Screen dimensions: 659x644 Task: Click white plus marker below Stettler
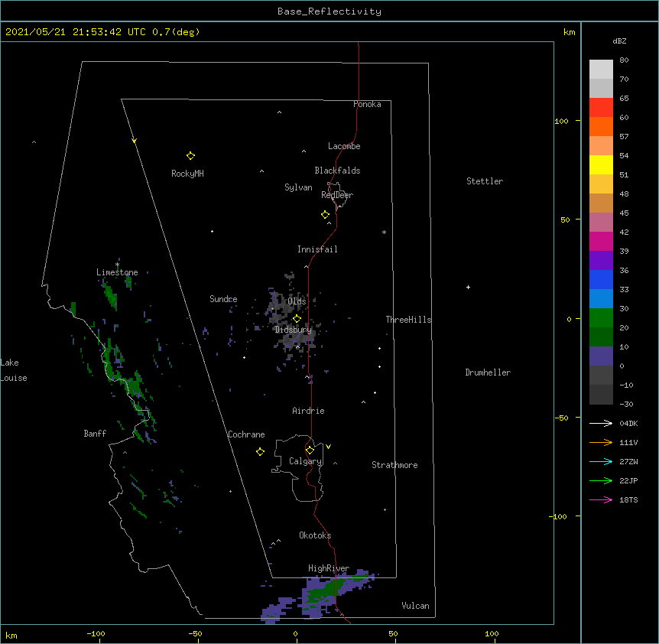click(x=468, y=287)
